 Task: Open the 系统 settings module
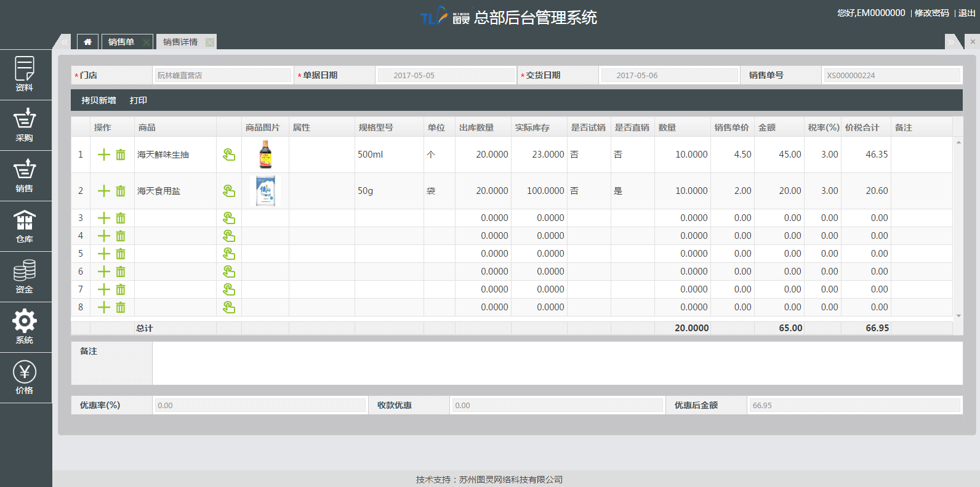[x=25, y=326]
